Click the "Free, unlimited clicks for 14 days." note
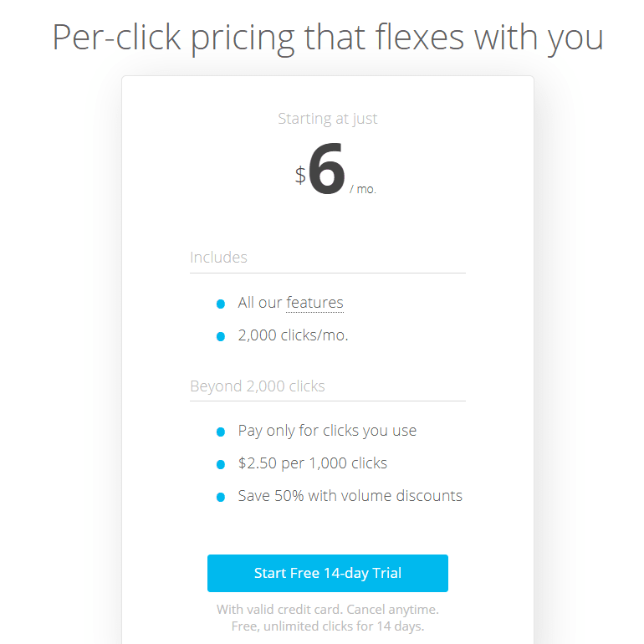644x644 pixels. [328, 626]
